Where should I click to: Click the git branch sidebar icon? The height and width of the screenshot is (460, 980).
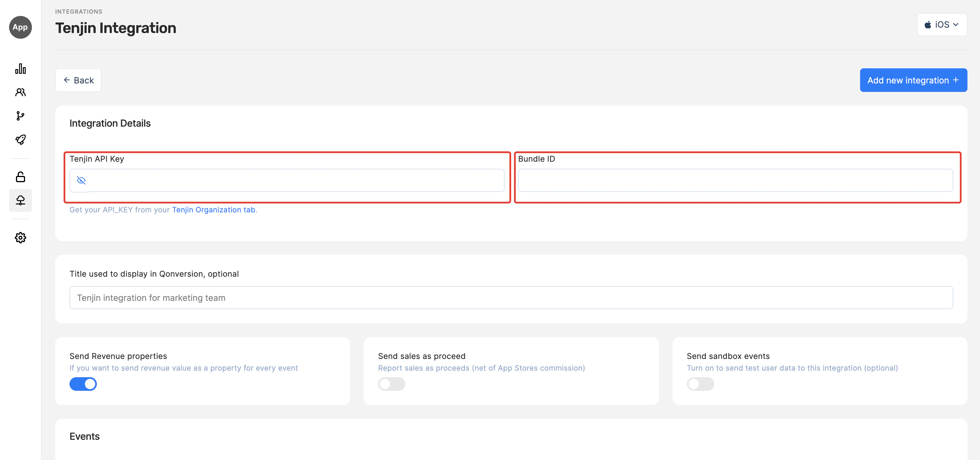click(21, 116)
